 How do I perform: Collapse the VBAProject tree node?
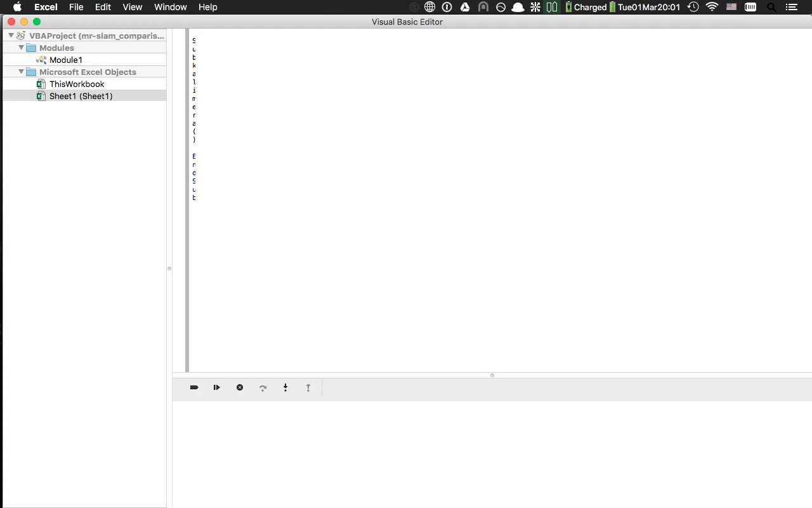11,36
